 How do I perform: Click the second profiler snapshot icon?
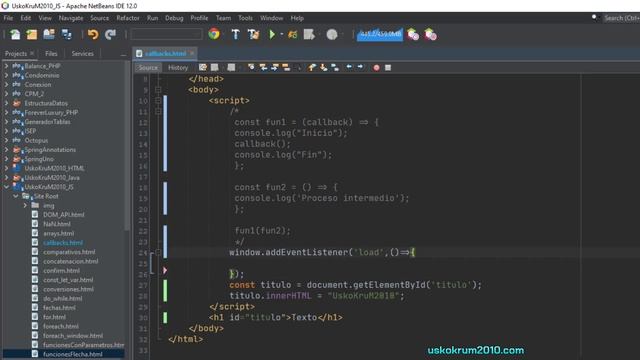click(x=431, y=35)
